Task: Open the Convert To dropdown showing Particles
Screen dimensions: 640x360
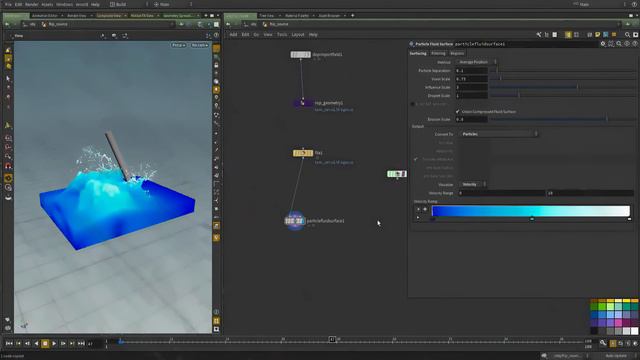Action: [499, 134]
